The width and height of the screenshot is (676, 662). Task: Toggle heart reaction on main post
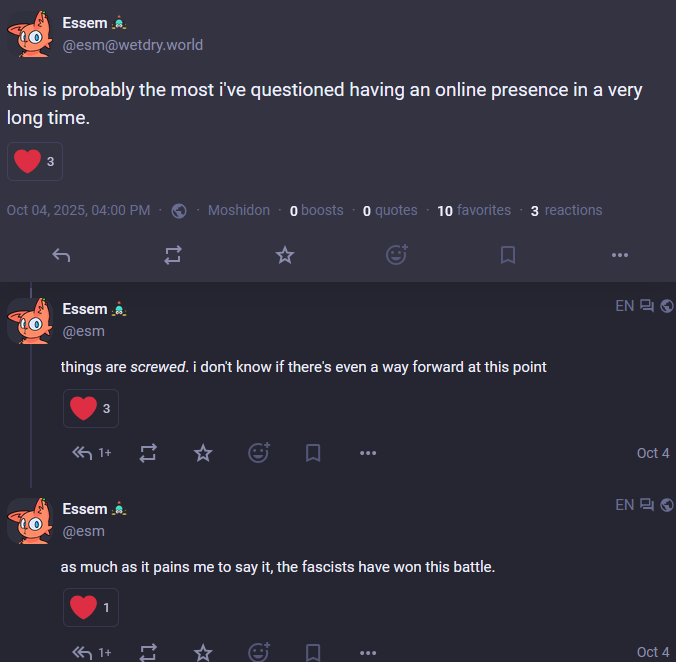tap(35, 161)
